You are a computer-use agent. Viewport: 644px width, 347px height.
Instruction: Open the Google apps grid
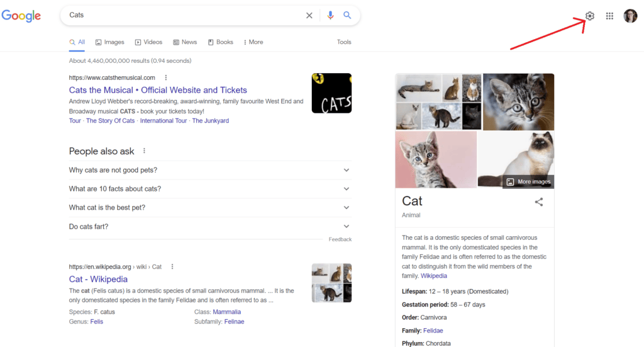[x=609, y=16]
